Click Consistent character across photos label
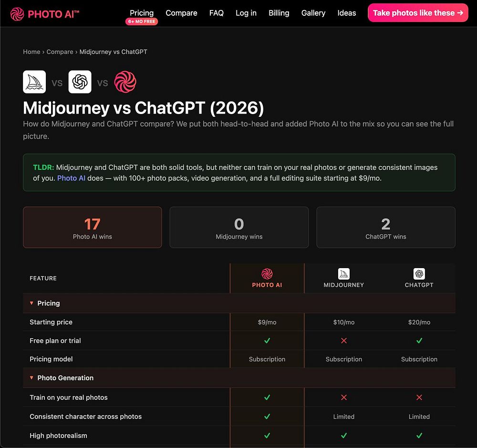Image resolution: width=477 pixels, height=448 pixels. [x=86, y=417]
